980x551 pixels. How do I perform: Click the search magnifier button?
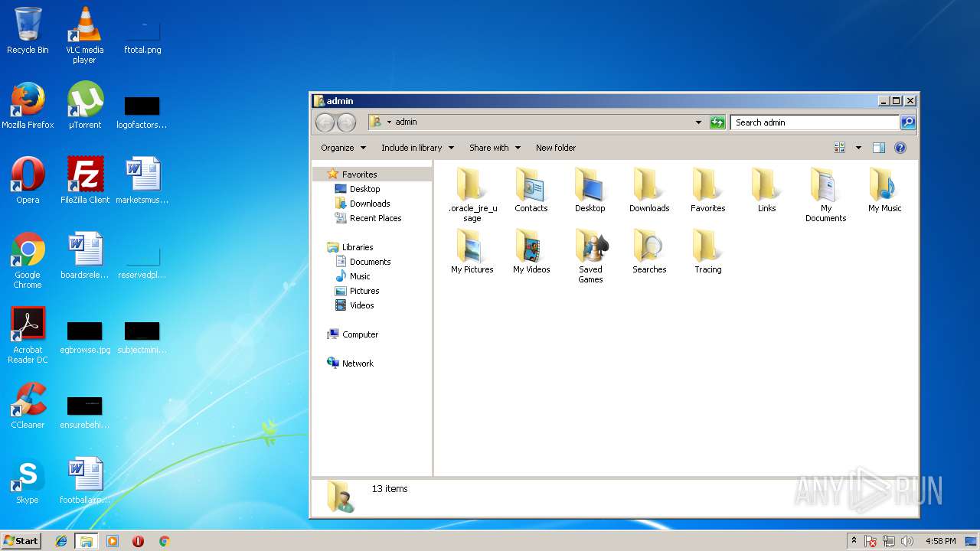(907, 122)
